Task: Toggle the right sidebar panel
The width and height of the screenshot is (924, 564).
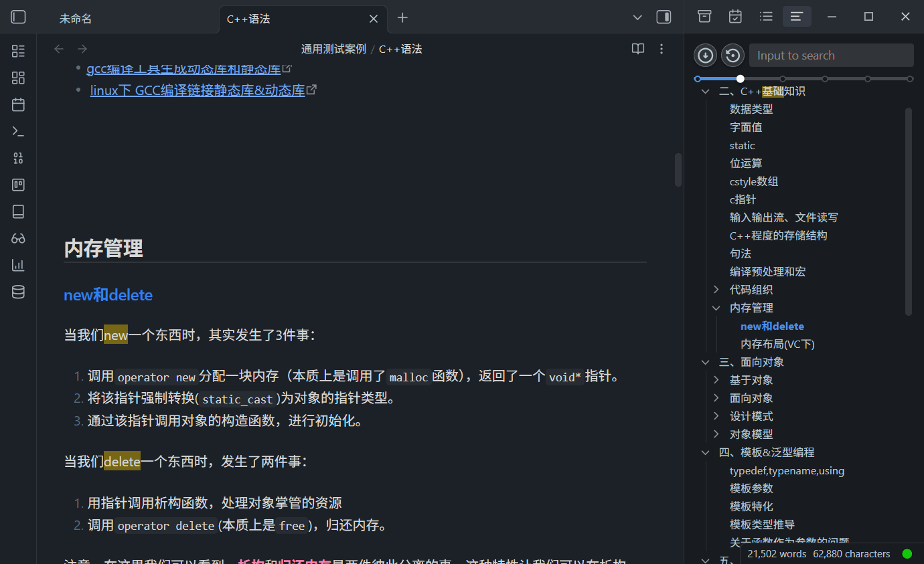Action: pos(664,17)
